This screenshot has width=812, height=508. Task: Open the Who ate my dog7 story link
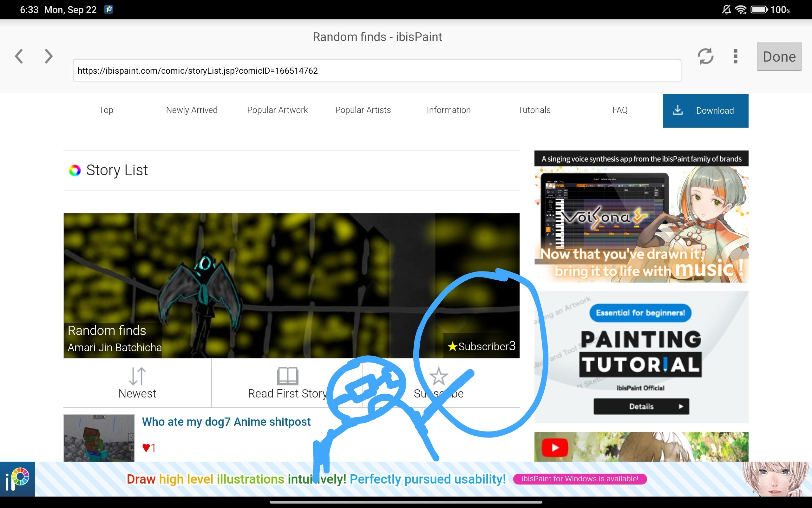[x=226, y=422]
